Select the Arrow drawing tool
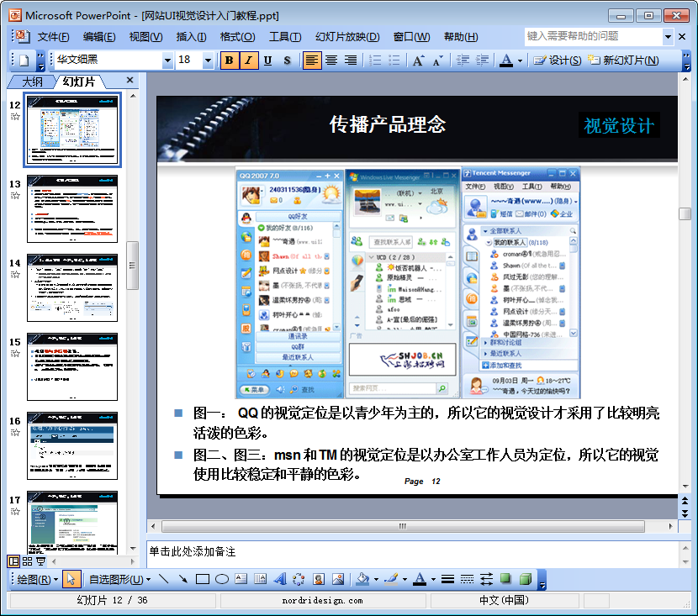The image size is (698, 616). (x=182, y=579)
